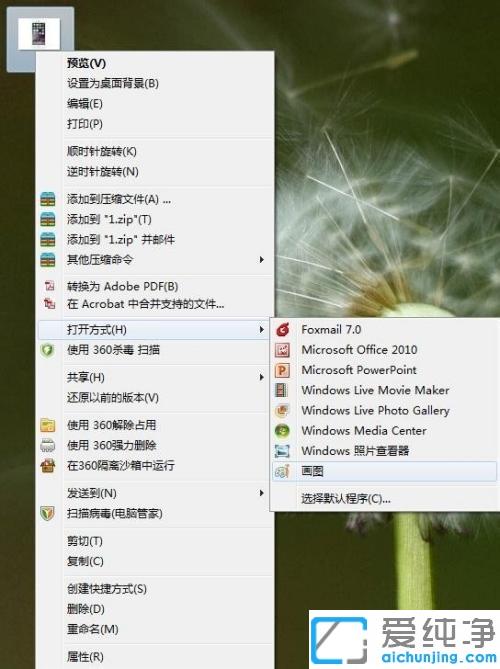Screen dimensions: 500x669
Task: Choose 扫描病毒(电脑管家) entry
Action: [114, 513]
